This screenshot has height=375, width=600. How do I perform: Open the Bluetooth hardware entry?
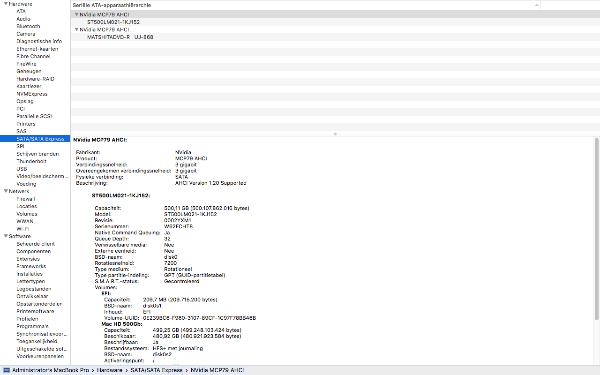click(x=28, y=26)
